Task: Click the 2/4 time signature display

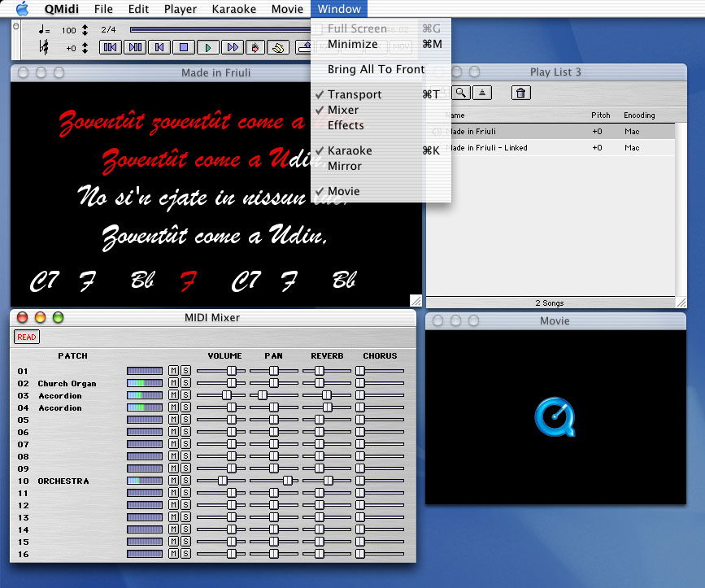Action: [108, 29]
